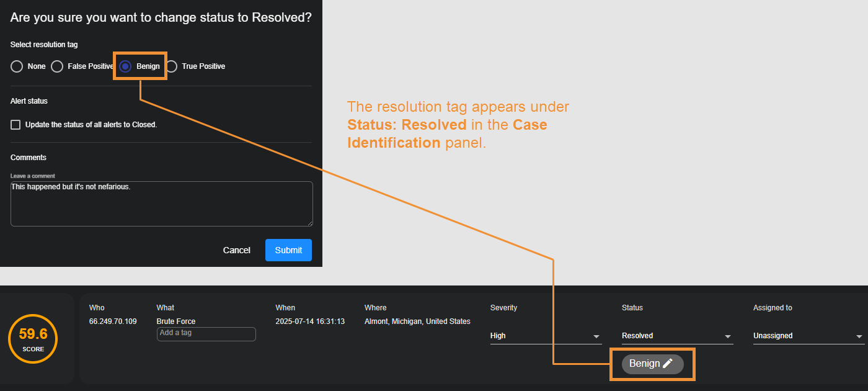Click the 2025-07-14 16:31:13 timestamp

(310, 321)
